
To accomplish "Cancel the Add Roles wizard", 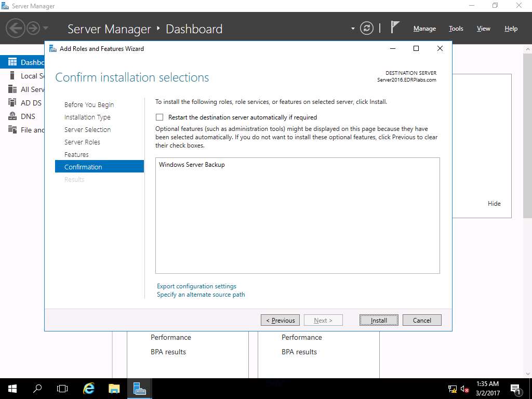I will (422, 320).
